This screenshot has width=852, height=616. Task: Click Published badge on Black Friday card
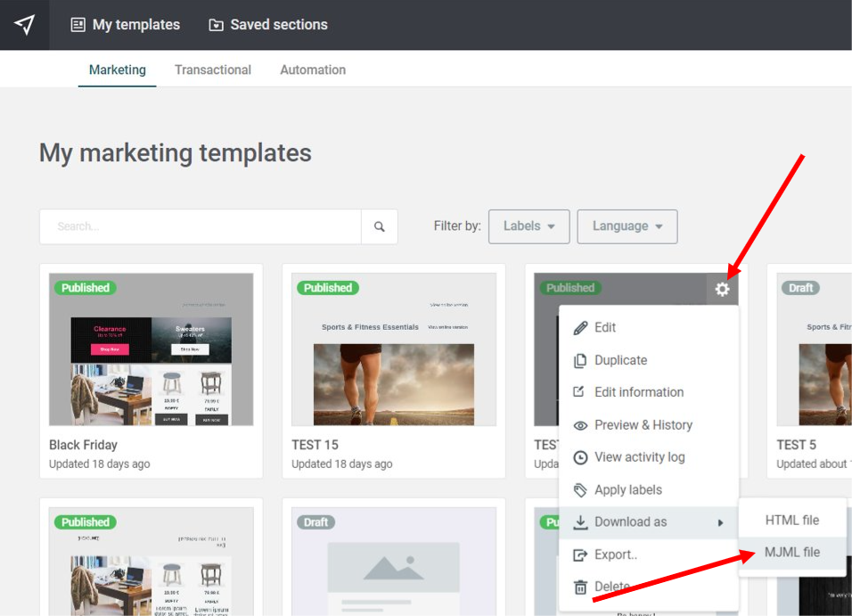(86, 288)
